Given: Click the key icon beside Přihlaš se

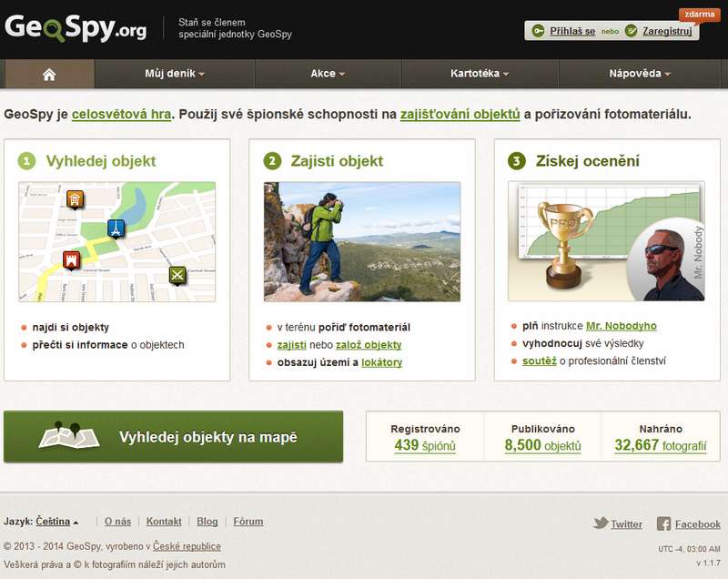Looking at the screenshot, I should 538,31.
